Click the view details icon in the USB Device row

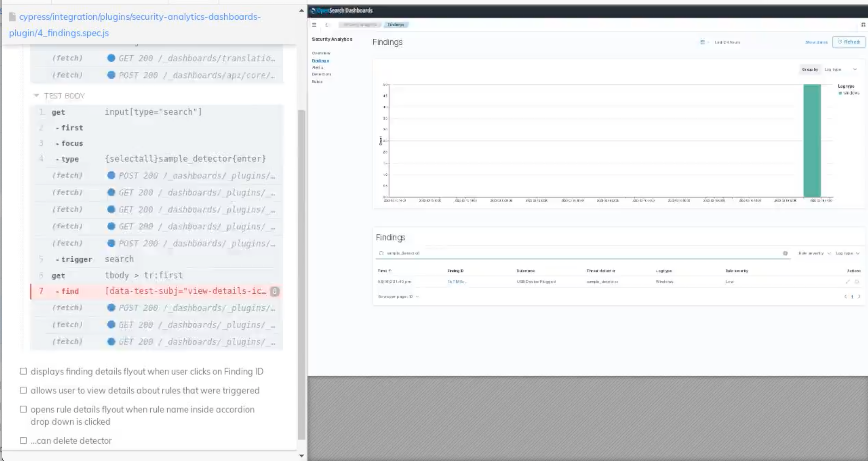848,282
